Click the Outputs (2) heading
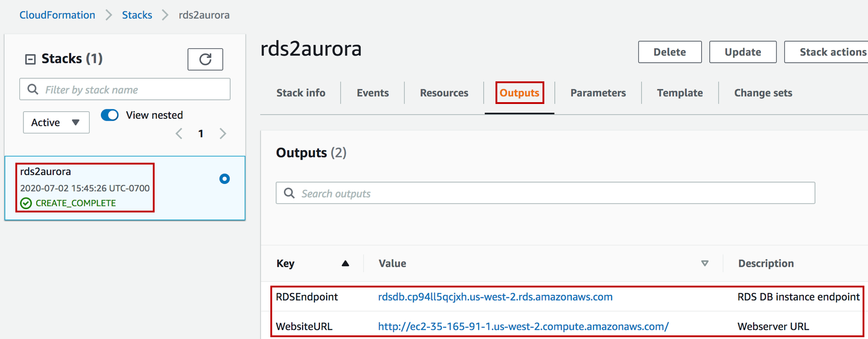868x339 pixels. coord(311,153)
